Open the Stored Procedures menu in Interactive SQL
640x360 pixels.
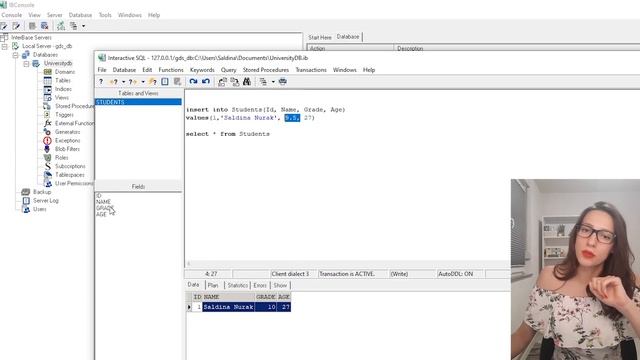click(266, 70)
